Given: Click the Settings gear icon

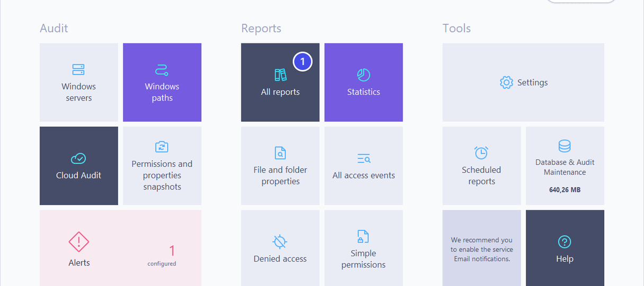Looking at the screenshot, I should pos(506,83).
